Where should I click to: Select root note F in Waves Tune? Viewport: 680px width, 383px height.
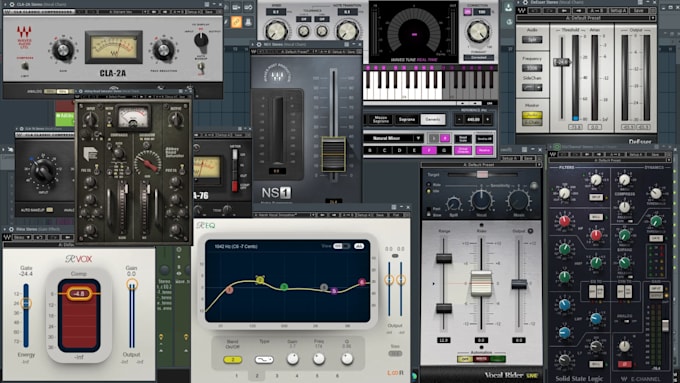(x=429, y=151)
